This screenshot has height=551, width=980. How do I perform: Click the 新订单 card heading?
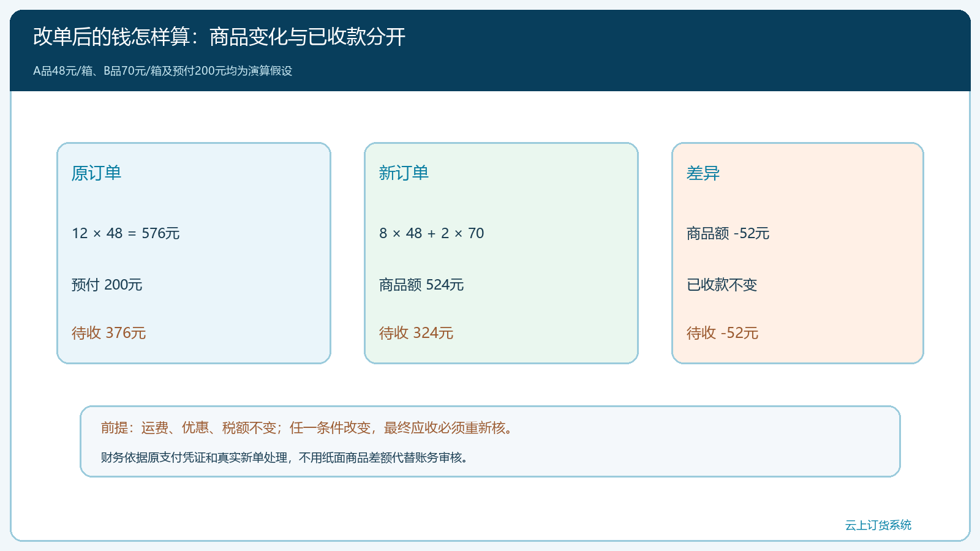404,173
